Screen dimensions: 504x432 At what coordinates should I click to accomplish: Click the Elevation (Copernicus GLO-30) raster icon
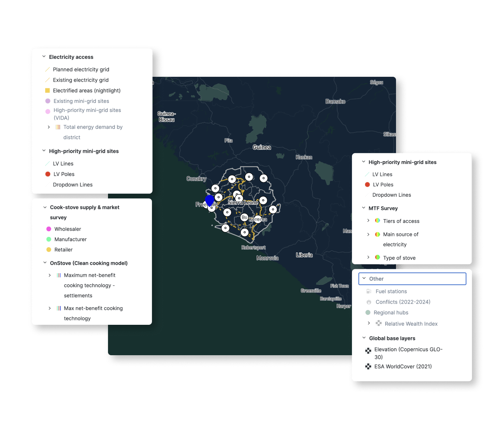point(368,351)
